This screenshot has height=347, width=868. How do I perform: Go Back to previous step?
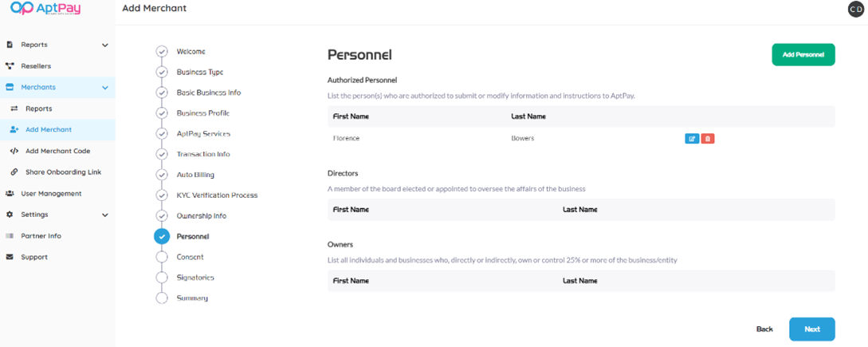[x=764, y=329]
